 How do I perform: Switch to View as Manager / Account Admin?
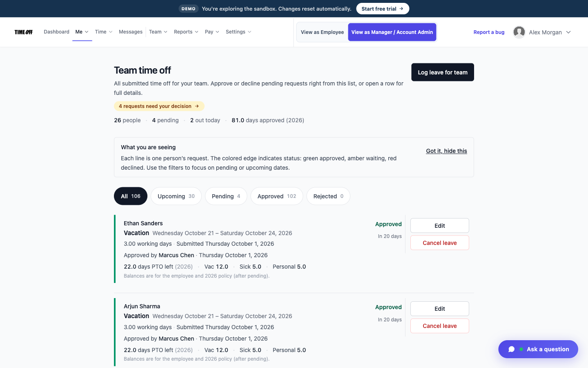click(x=392, y=32)
